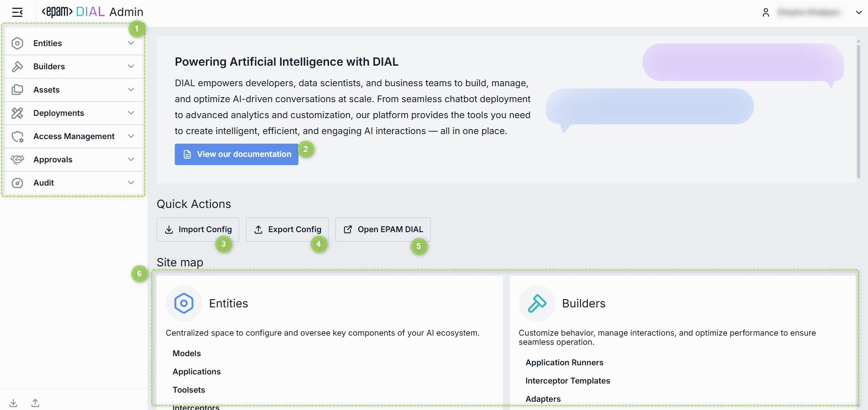Click the Entities hexagon icon in sidebar
Viewport: 868px width, 410px height.
(x=17, y=43)
